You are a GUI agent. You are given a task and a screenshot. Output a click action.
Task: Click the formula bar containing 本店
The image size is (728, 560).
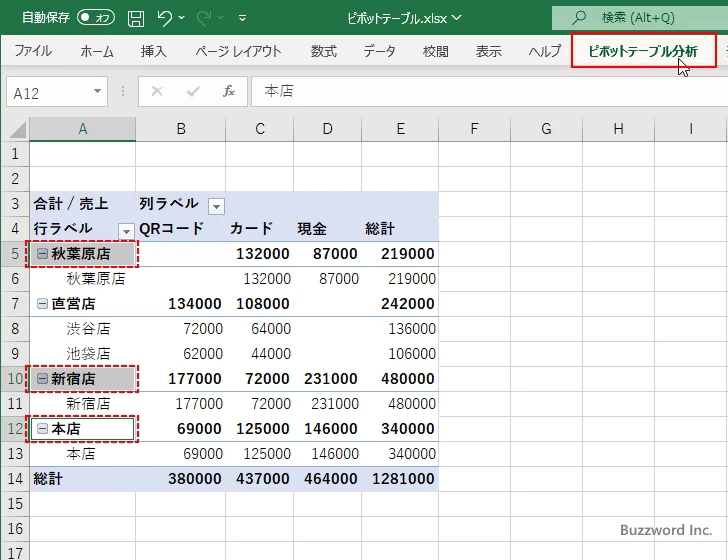click(x=489, y=91)
